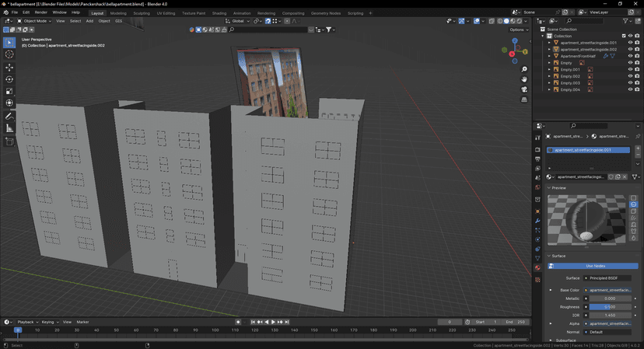Click the pan view hand icon

pyautogui.click(x=524, y=79)
